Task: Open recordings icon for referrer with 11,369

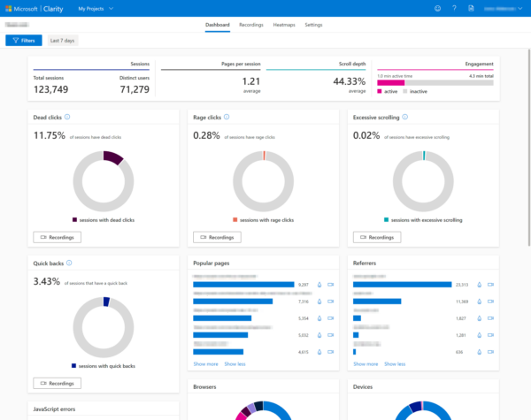Action: point(490,302)
